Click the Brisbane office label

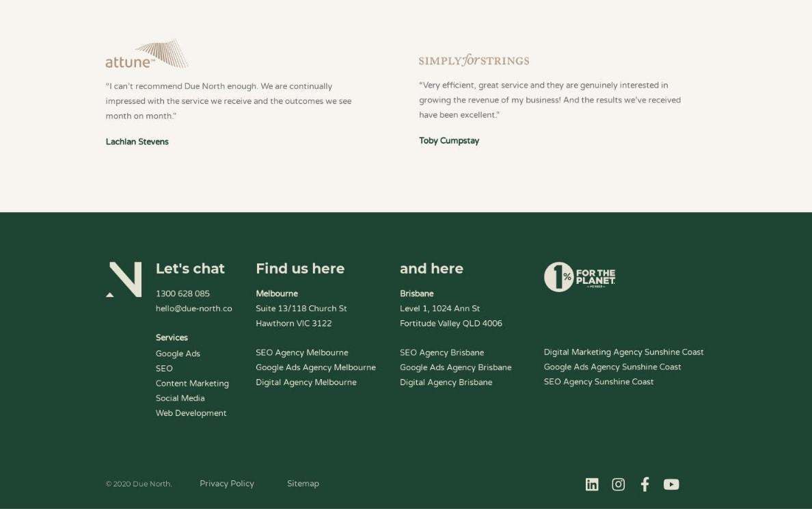coord(416,293)
